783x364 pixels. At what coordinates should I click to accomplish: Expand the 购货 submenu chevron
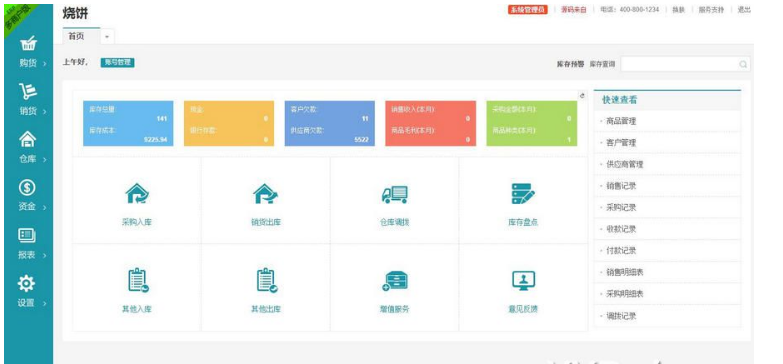tap(44, 64)
